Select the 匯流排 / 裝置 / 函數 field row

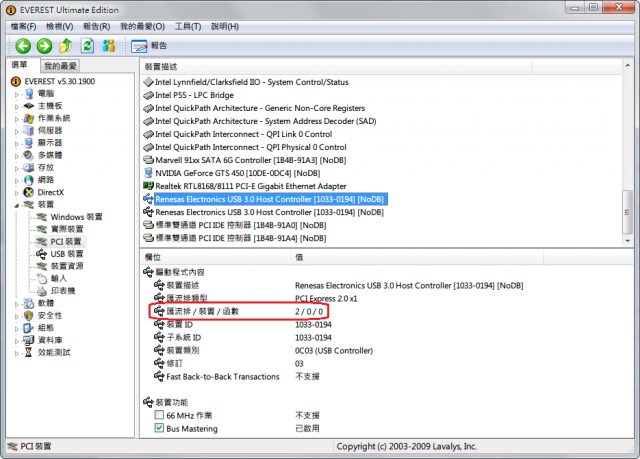[x=239, y=312]
